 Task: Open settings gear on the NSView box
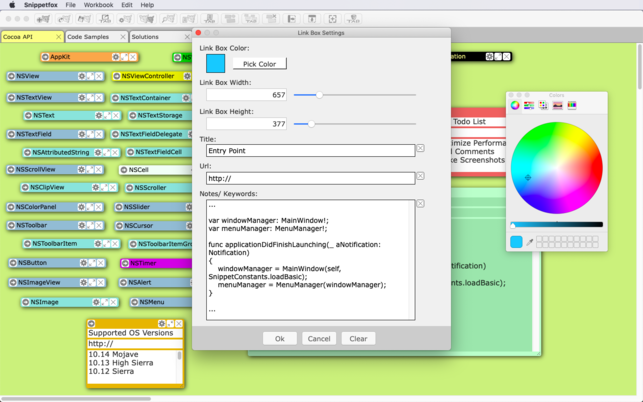(82, 76)
